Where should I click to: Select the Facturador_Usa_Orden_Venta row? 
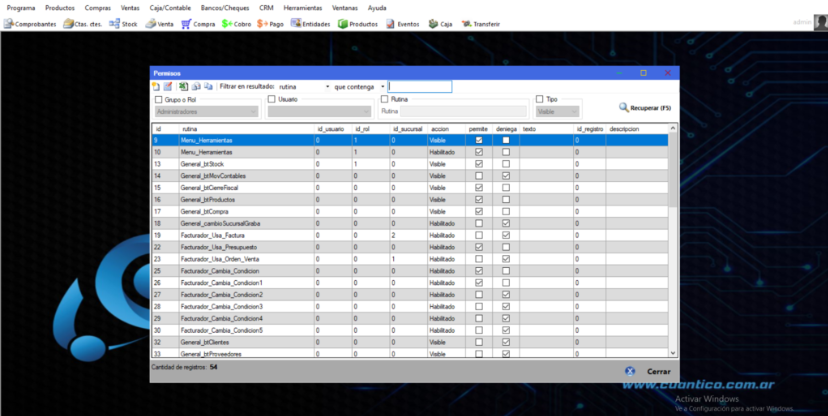pos(410,259)
